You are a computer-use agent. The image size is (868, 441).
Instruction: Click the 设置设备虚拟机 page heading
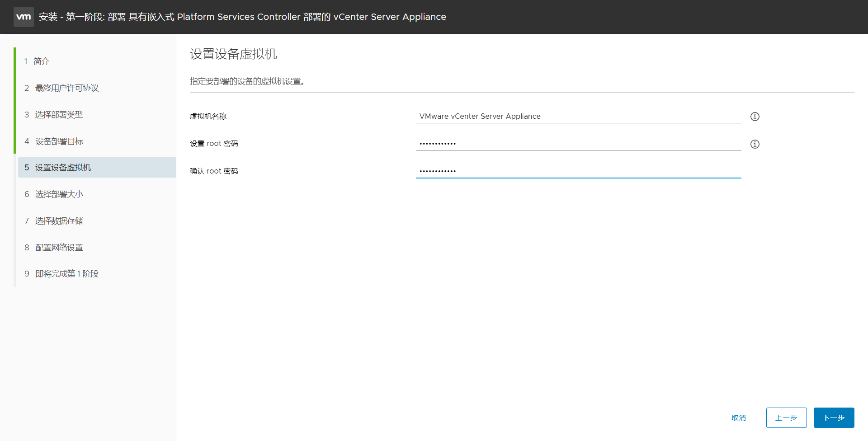(233, 54)
